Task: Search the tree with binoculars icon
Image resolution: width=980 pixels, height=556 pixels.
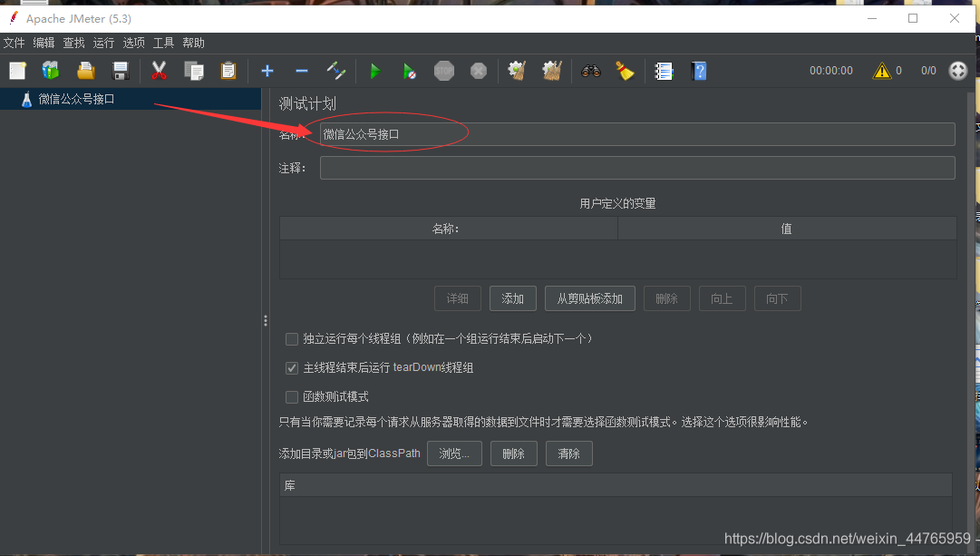Action: pyautogui.click(x=590, y=71)
